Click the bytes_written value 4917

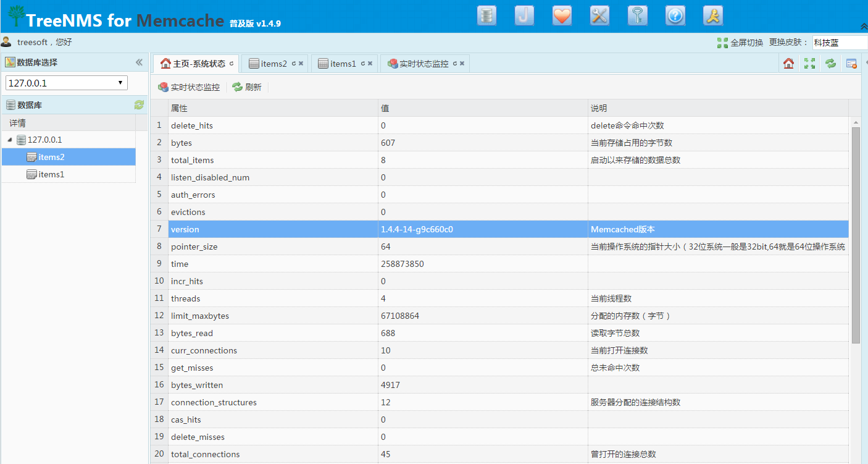tap(391, 385)
